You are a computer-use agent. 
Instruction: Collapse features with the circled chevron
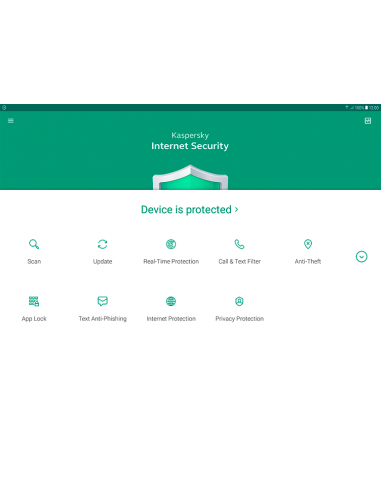tap(361, 257)
